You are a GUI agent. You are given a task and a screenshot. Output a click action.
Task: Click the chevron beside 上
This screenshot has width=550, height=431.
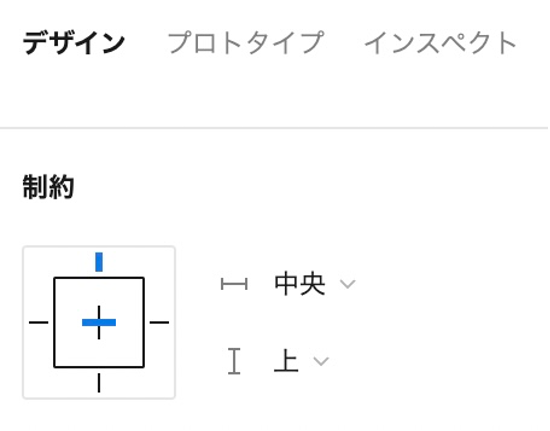pyautogui.click(x=321, y=361)
